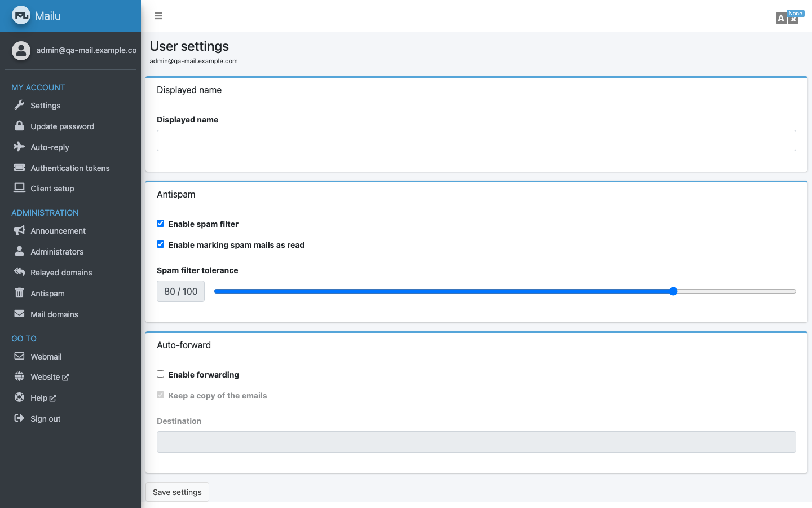Screen dimensions: 812x508
Task: Click the Authentication tokens ticket icon
Action: [19, 168]
